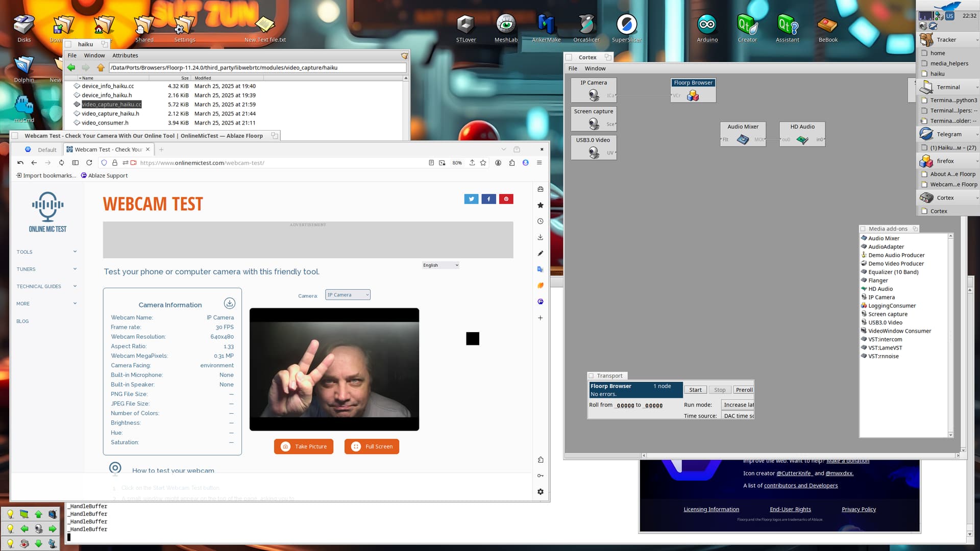Screen dimensions: 980x551
Task: Open the Licensing Information link
Action: 711,509
